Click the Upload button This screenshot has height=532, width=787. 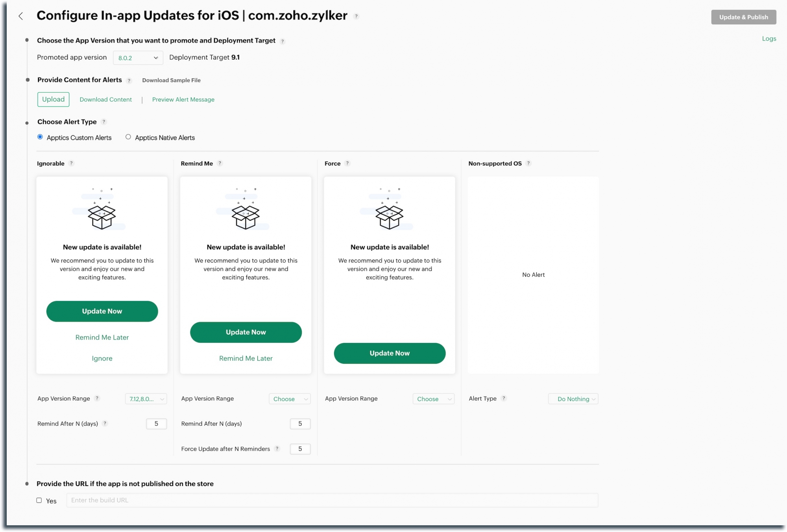pyautogui.click(x=54, y=99)
